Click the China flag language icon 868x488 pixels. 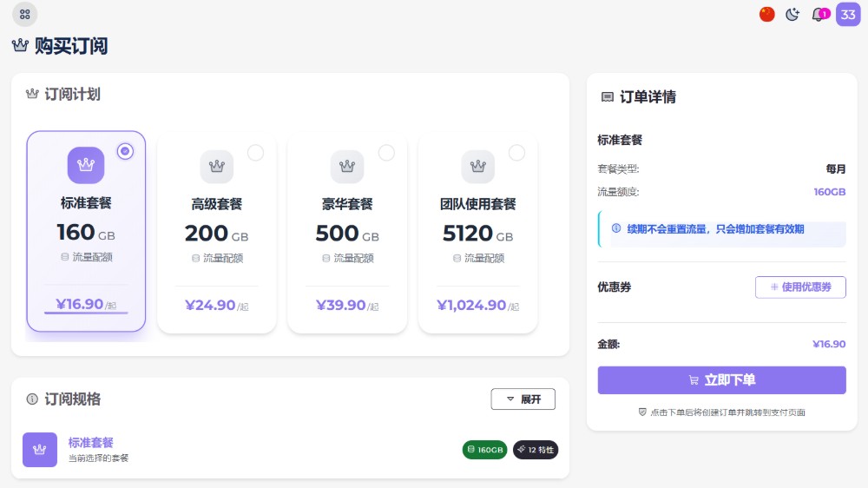click(766, 15)
